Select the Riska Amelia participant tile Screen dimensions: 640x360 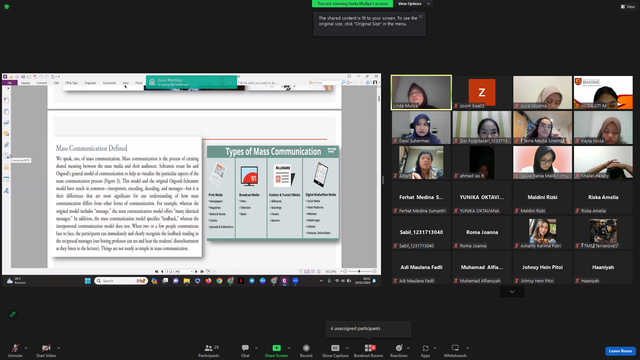coord(603,198)
